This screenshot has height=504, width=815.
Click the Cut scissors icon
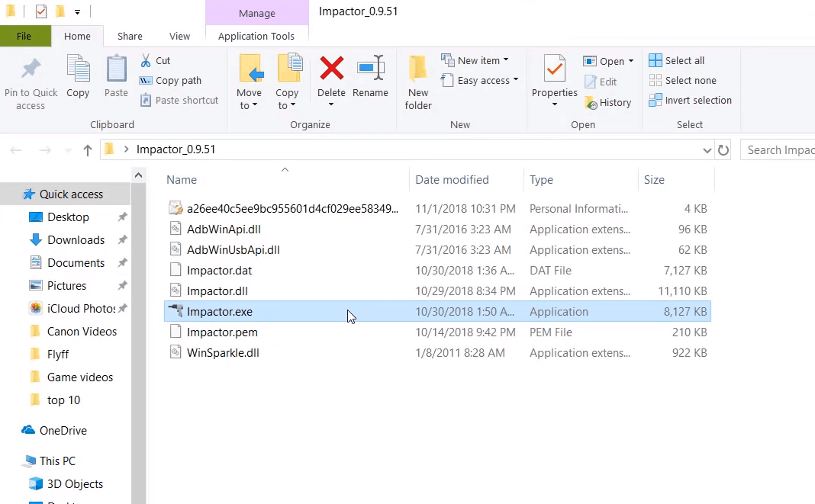click(x=146, y=60)
